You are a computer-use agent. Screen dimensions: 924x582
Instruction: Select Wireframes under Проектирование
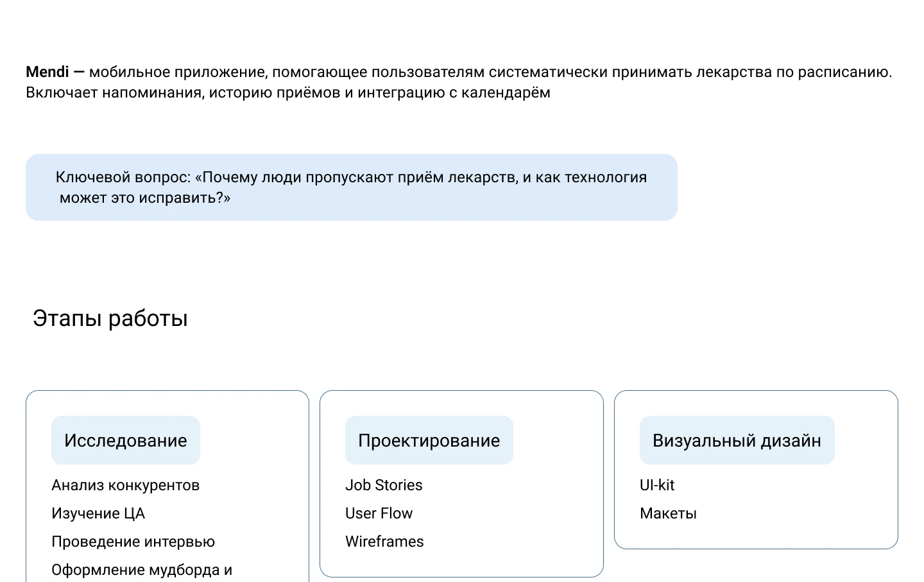pos(384,542)
